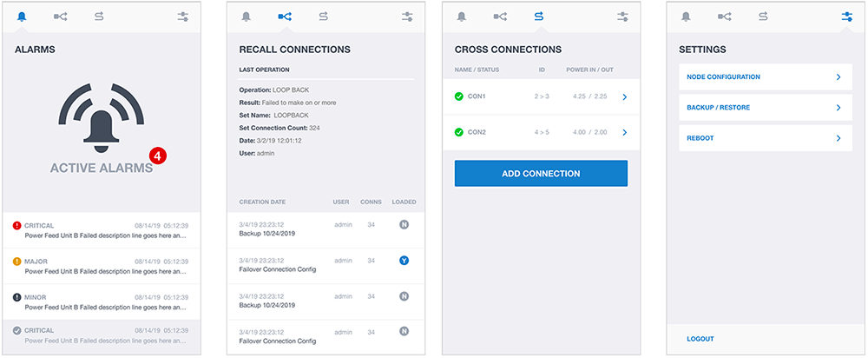Expand the Backup / Restore chevron arrow
This screenshot has width=868, height=358.
click(x=838, y=108)
